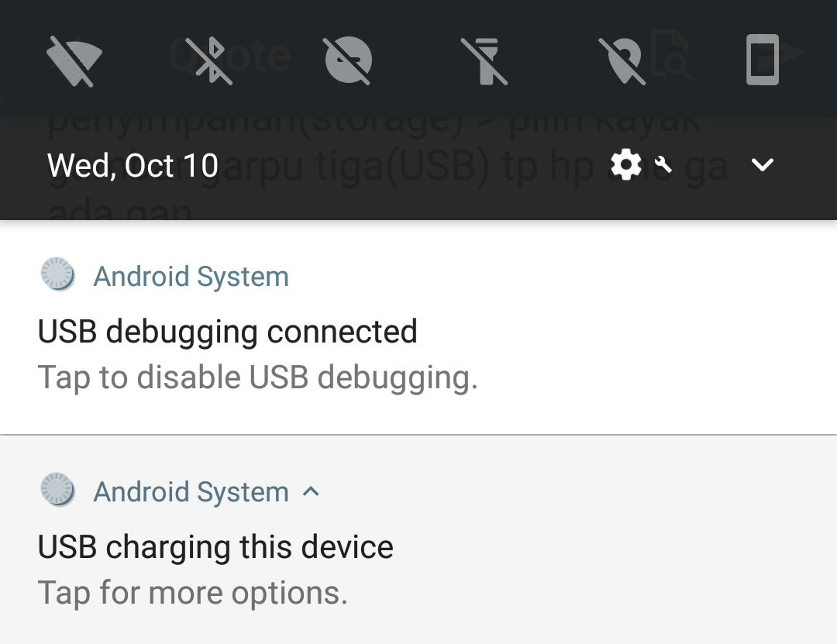Screen dimensions: 837x644
Task: Tap the second Android System header label
Action: click(x=191, y=492)
